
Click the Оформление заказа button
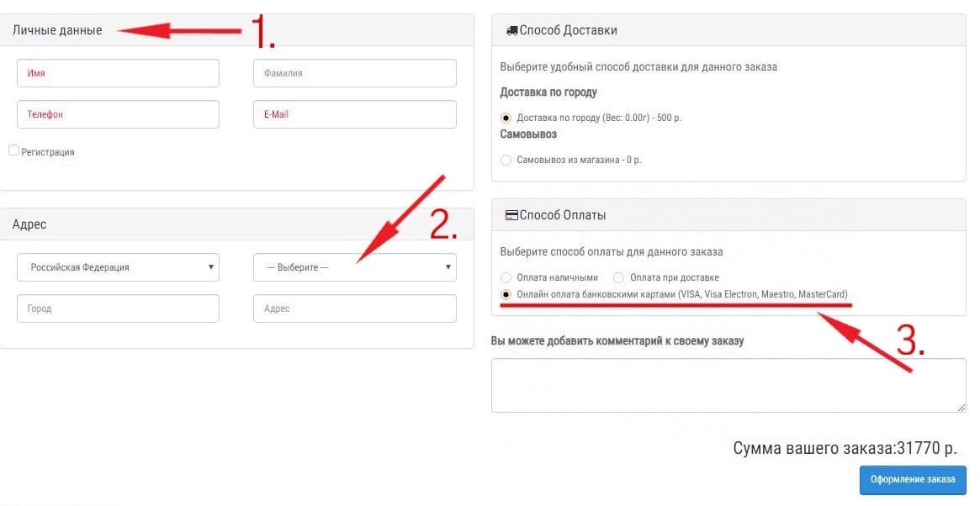click(x=913, y=480)
